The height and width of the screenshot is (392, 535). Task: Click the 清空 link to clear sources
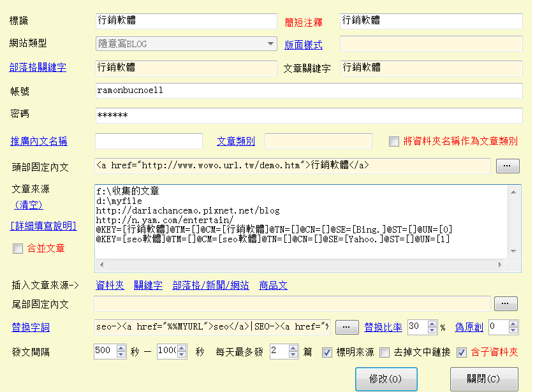[x=29, y=205]
